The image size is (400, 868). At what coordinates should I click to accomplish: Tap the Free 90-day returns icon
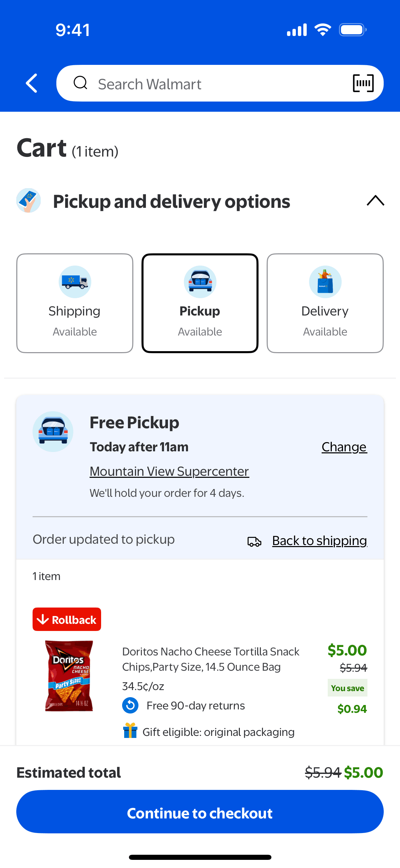130,705
